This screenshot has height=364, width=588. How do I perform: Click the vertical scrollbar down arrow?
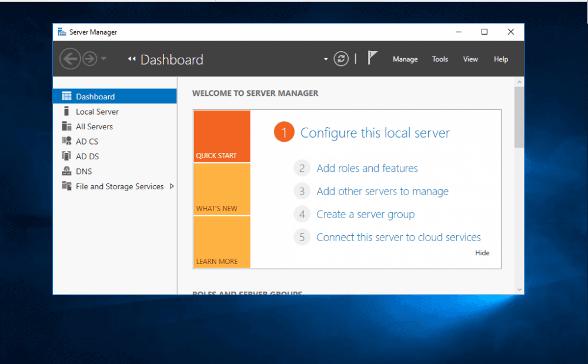[x=519, y=289]
